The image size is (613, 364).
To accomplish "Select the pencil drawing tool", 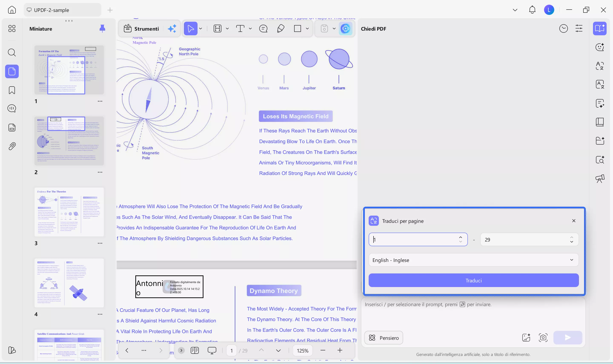I will pos(281,29).
